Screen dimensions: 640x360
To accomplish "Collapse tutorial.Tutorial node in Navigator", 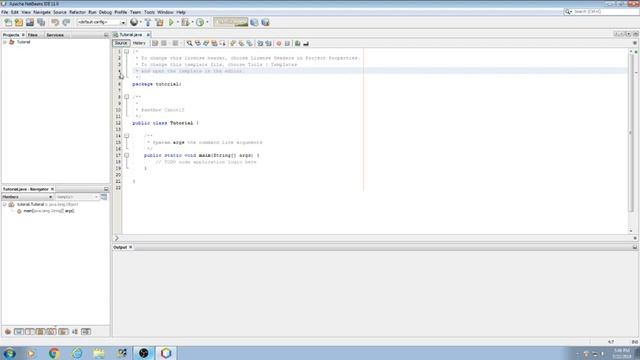I will pos(5,204).
